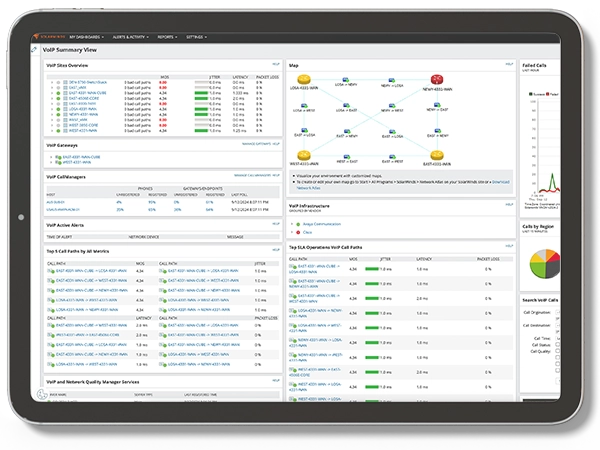Viewport: 600px width, 450px height.
Task: Click the WEST to EAST link icon on map
Action: point(346,157)
